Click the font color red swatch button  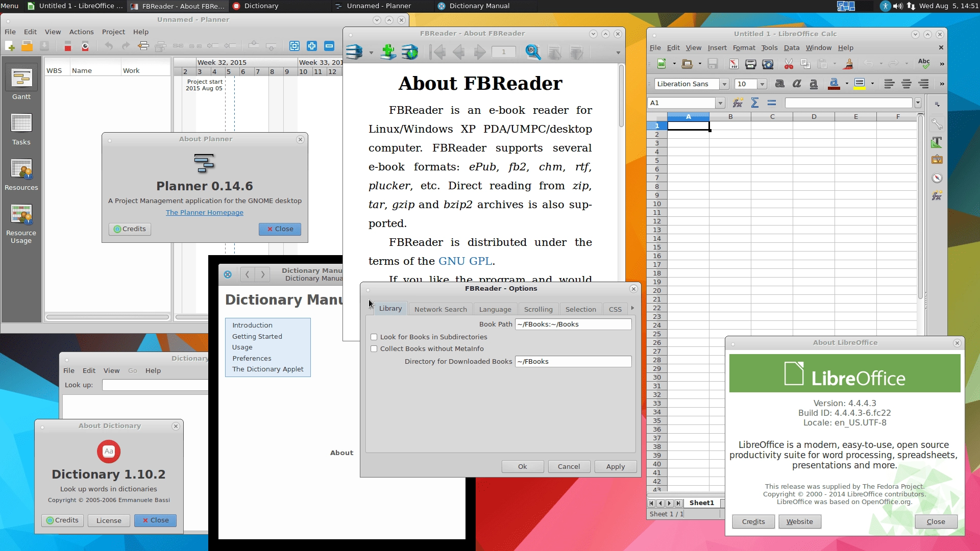(x=834, y=84)
